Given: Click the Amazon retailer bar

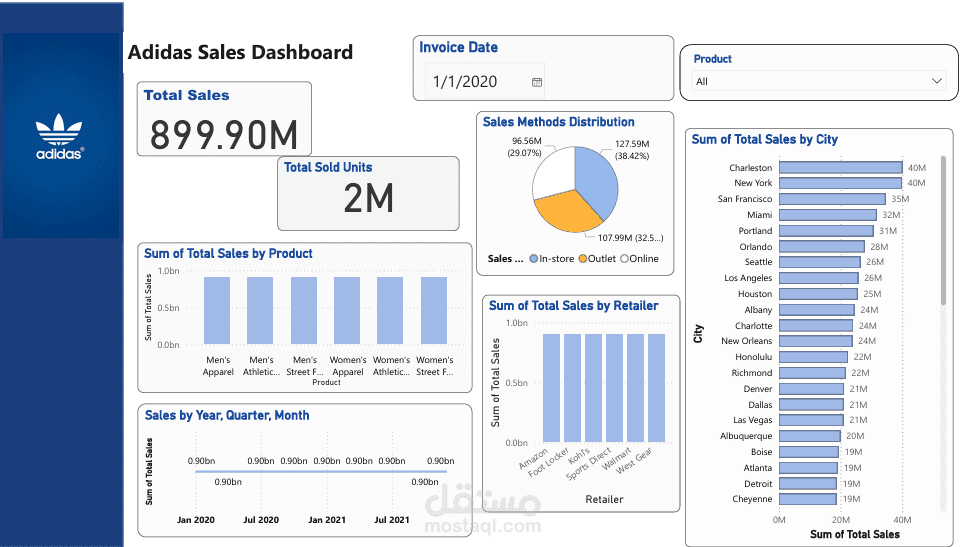Looking at the screenshot, I should pos(551,388).
